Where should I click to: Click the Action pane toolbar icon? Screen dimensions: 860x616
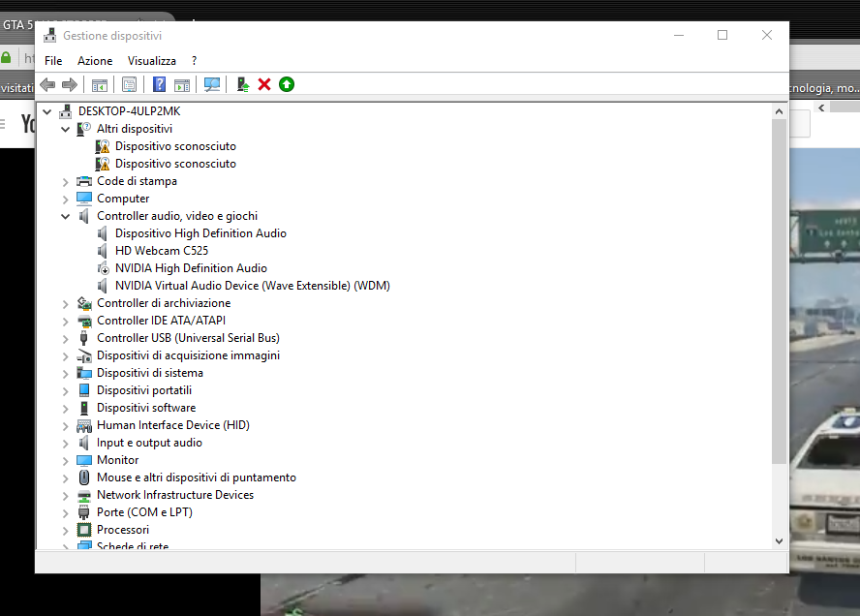(x=181, y=84)
